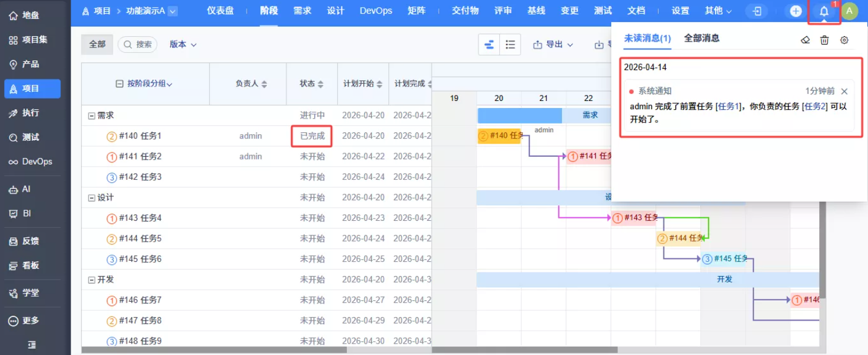
Task: Click the #145 任务6 Gantt bar
Action: click(x=723, y=259)
